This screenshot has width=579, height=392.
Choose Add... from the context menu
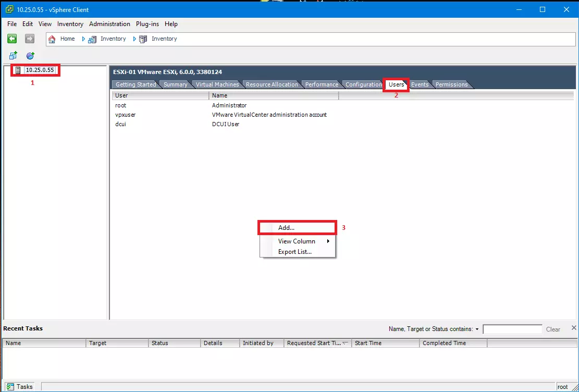click(286, 228)
